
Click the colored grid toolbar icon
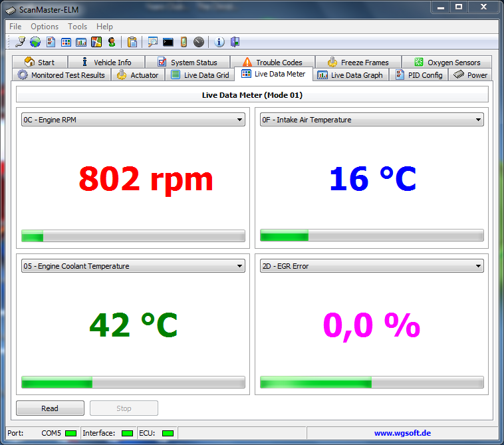(66, 42)
